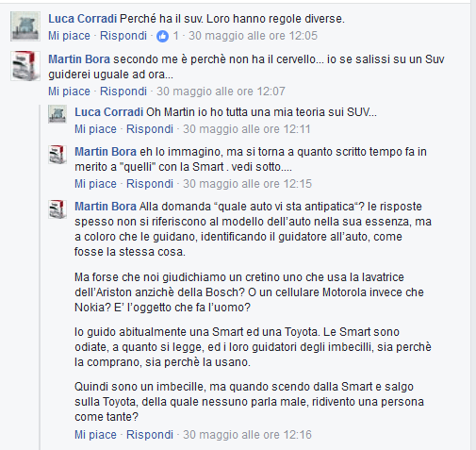Open Martin Bora's avatar on 12:07 comment
Viewport: 476px width, 450px height.
[25, 66]
